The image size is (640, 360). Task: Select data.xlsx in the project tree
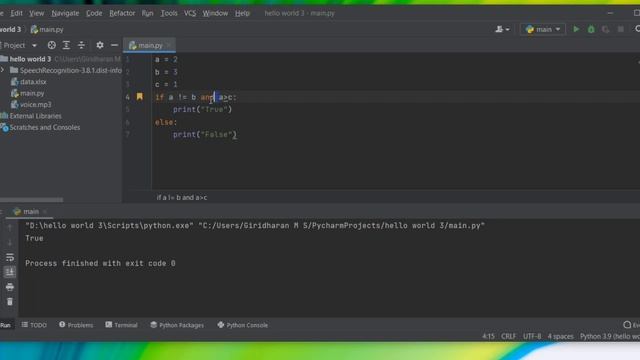[x=29, y=82]
